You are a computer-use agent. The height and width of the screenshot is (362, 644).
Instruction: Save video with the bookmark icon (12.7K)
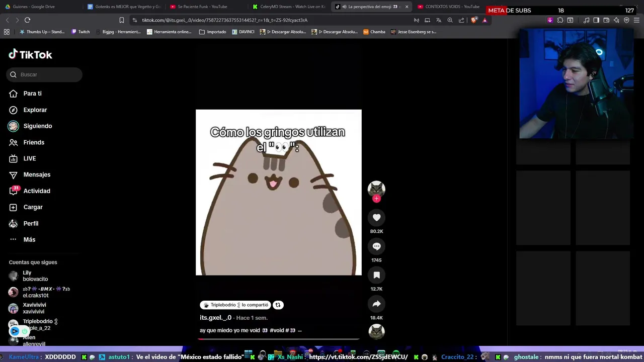point(376,275)
